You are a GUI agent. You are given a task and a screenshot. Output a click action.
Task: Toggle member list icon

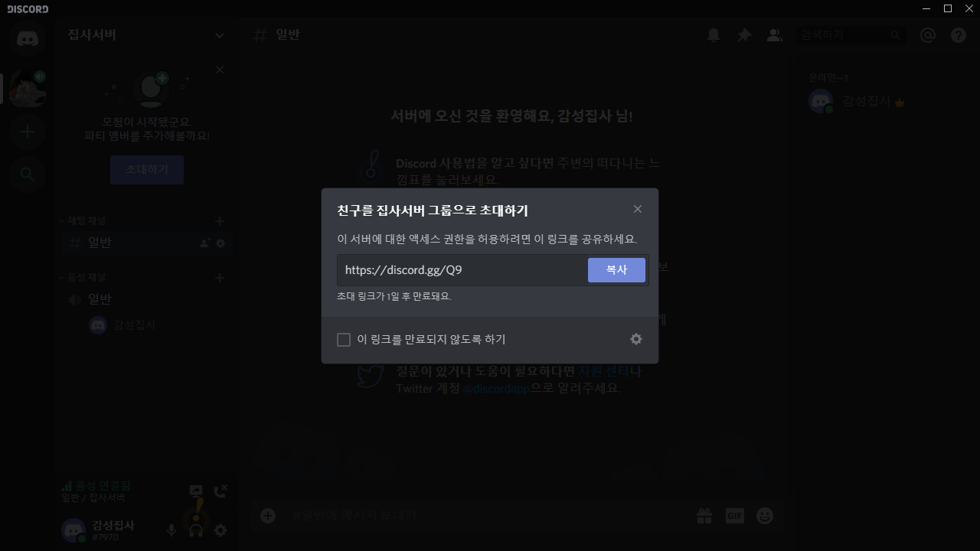(774, 35)
